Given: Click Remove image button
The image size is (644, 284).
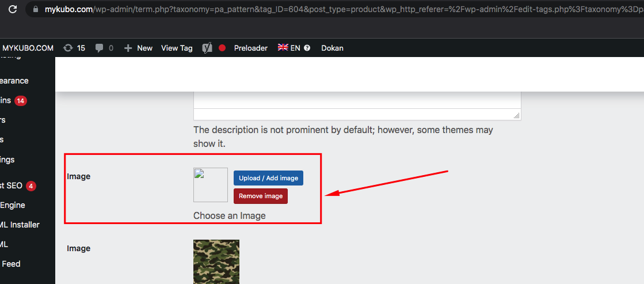Looking at the screenshot, I should (261, 196).
